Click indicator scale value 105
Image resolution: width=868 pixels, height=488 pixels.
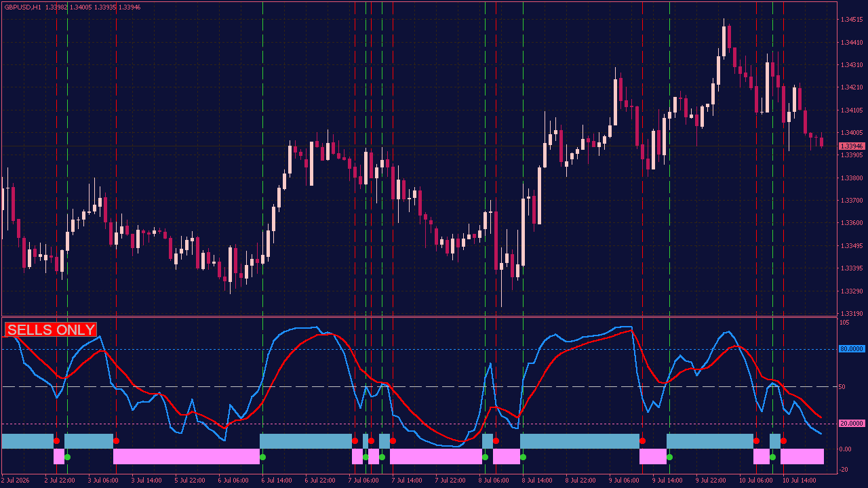pos(845,323)
